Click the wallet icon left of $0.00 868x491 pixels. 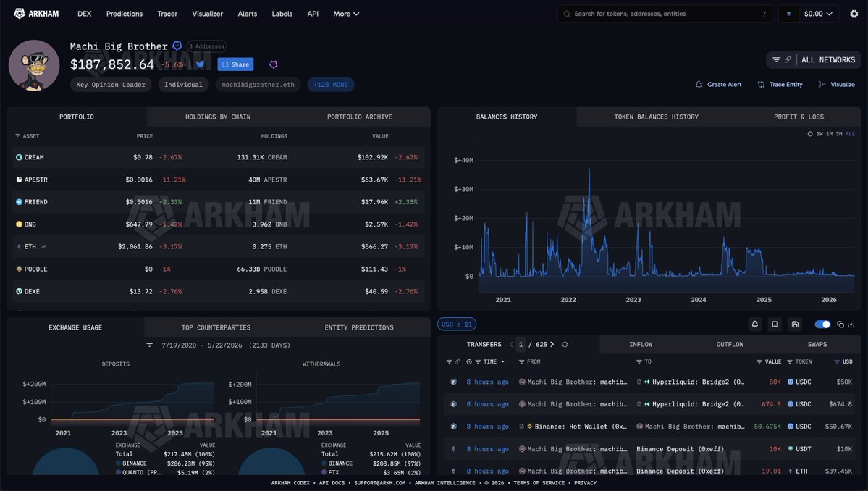788,14
